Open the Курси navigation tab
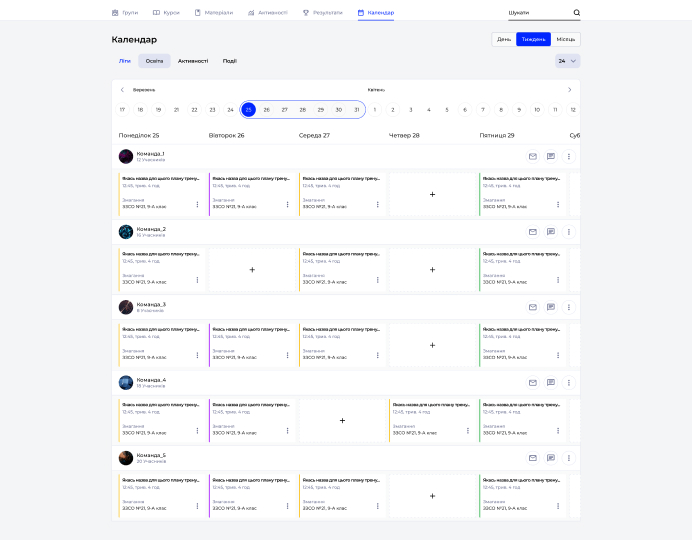Image resolution: width=692 pixels, height=540 pixels. [x=166, y=13]
